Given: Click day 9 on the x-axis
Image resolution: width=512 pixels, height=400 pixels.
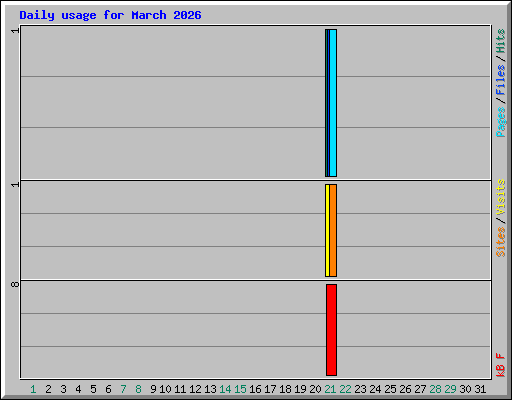Looking at the screenshot, I should tap(153, 389).
